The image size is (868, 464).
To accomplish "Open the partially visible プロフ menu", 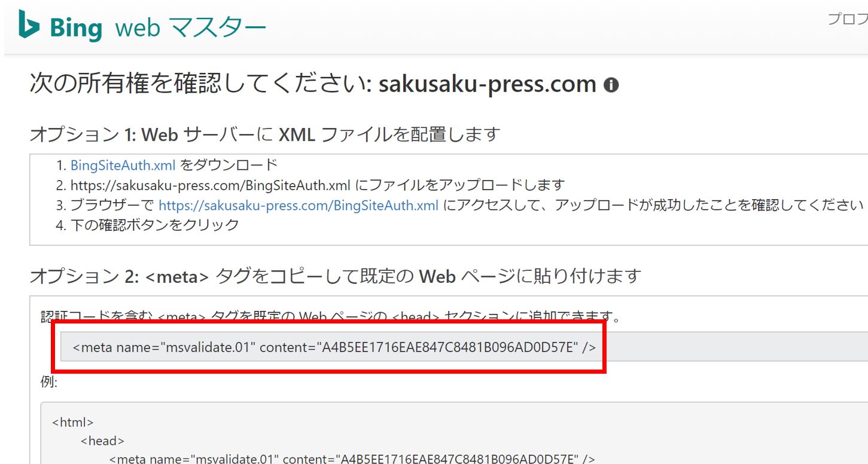I will click(x=847, y=19).
